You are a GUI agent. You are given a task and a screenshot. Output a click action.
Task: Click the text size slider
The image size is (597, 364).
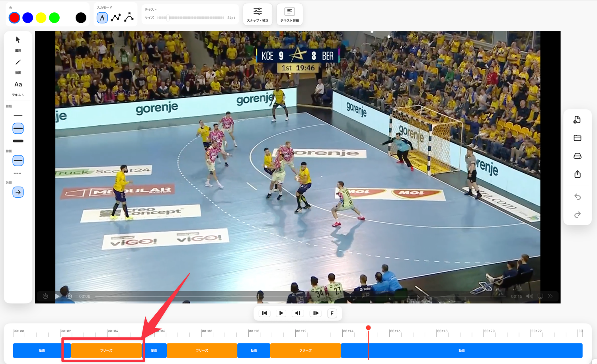coord(190,18)
